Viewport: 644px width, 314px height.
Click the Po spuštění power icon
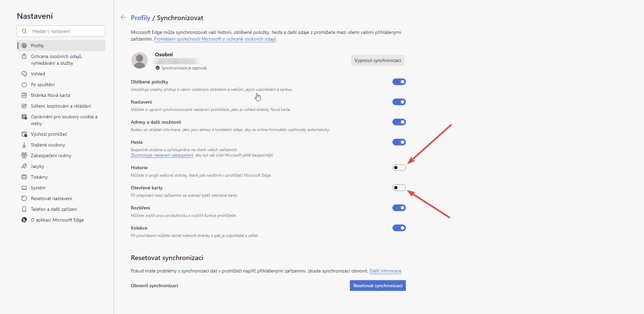click(x=24, y=84)
